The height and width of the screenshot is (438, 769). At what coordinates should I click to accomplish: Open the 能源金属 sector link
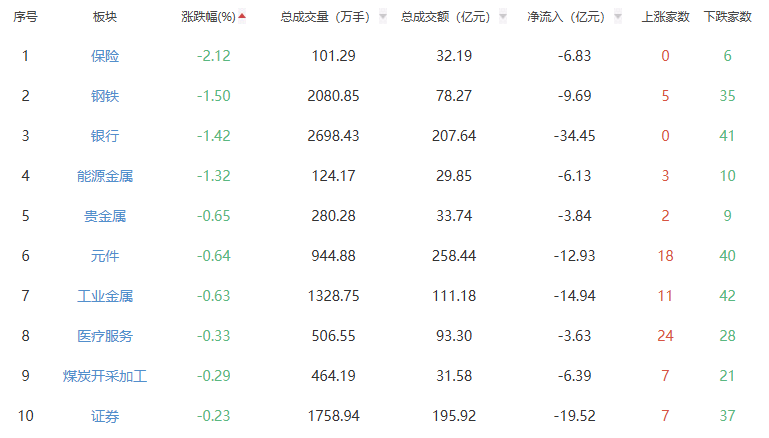click(x=104, y=176)
